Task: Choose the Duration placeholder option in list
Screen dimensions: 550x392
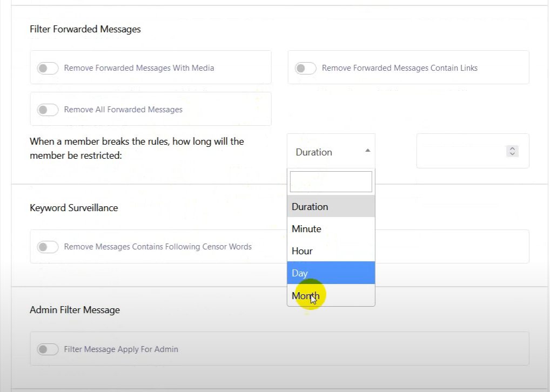Action: click(310, 207)
